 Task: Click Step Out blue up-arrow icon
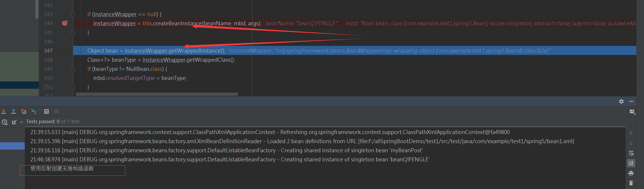pos(14,111)
